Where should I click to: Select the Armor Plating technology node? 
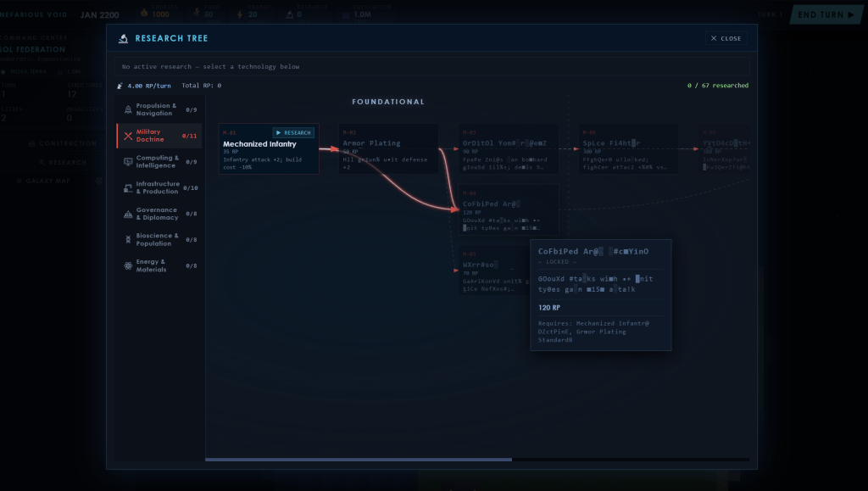(x=388, y=149)
